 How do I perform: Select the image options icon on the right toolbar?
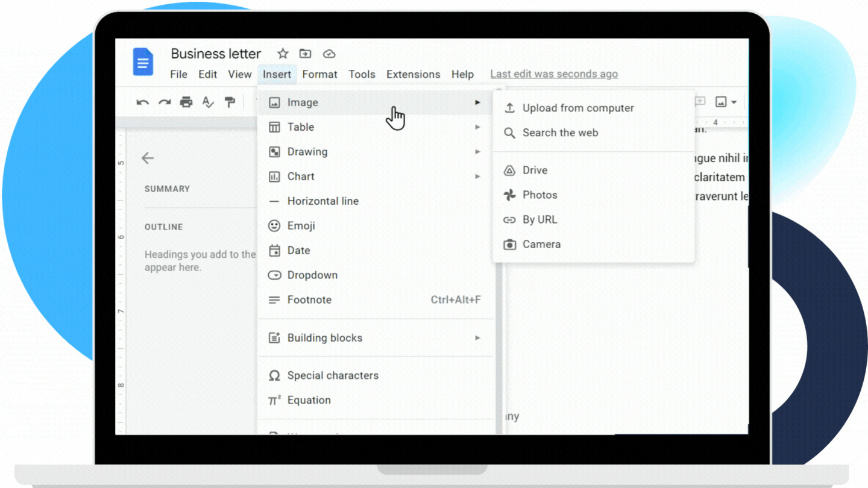[722, 101]
